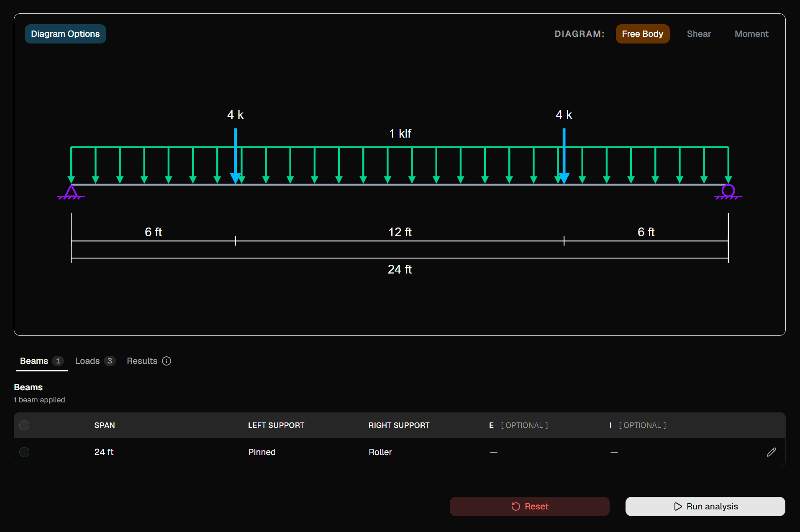
Task: Open the Diagram Options panel
Action: coord(65,34)
